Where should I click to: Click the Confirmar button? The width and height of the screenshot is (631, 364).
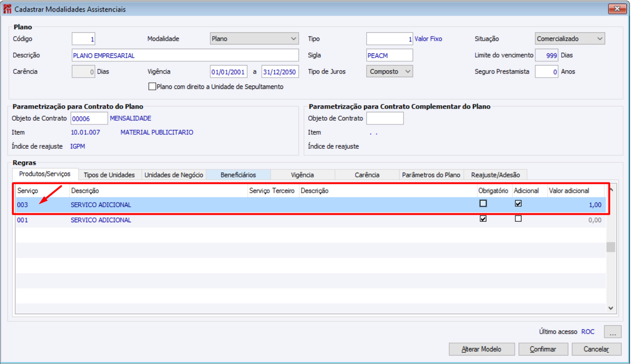pos(543,349)
